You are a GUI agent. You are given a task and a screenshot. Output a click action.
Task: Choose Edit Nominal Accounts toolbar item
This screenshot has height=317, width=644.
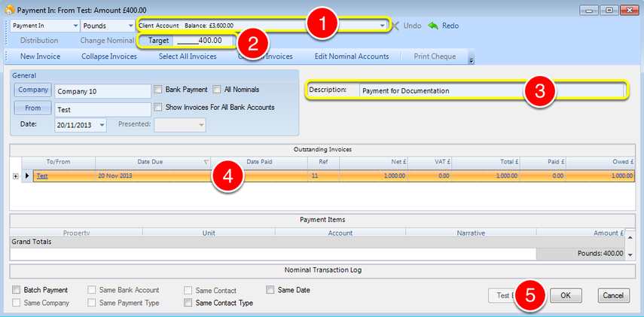click(x=352, y=56)
